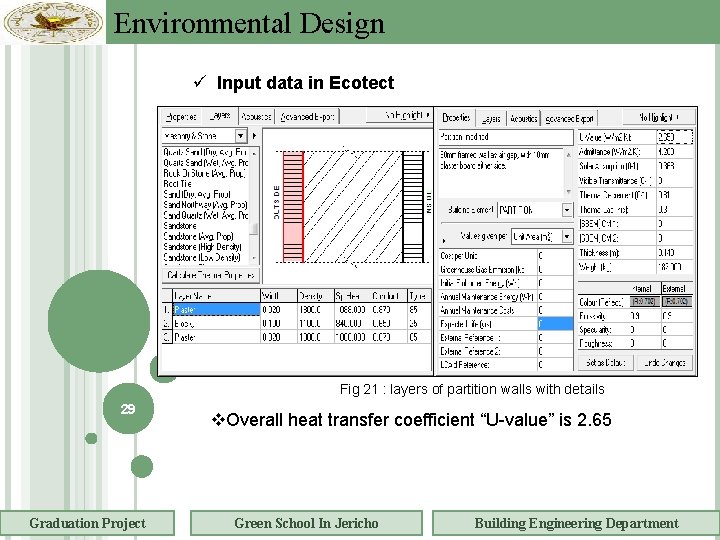720x540 pixels.
Task: Click the material list scroll-down arrow
Action: [254, 258]
